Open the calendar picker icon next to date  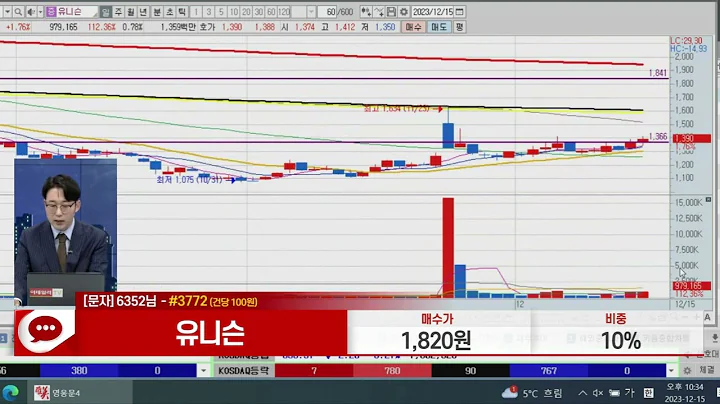click(x=459, y=11)
